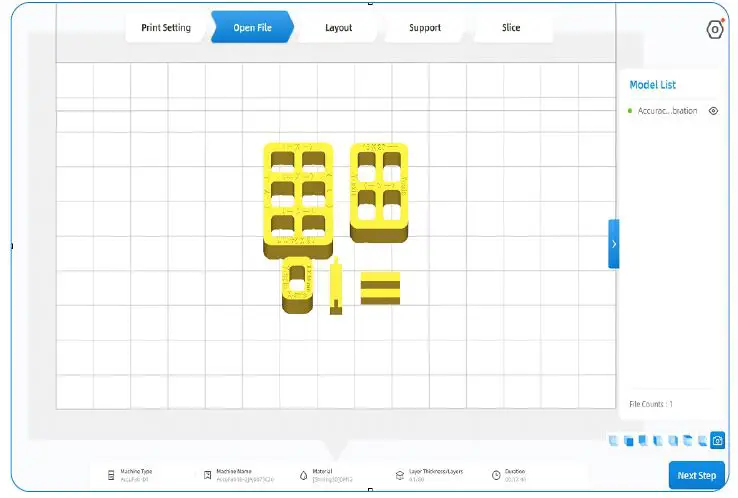
Task: Select Accurac...bration in Model List
Action: click(667, 111)
